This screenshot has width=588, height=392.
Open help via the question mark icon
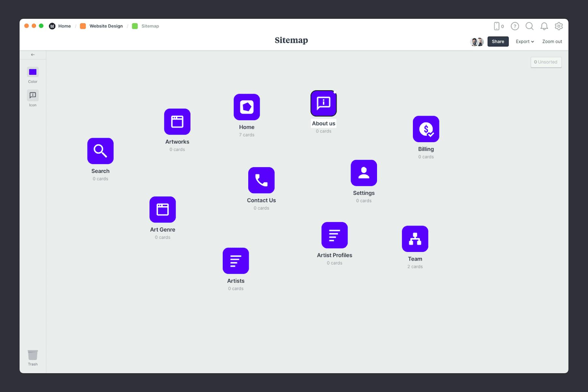515,26
